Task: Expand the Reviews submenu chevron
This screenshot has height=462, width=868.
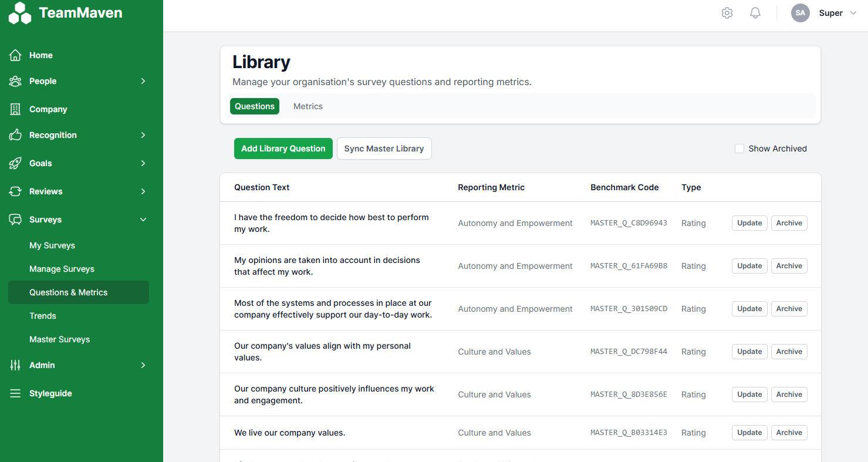Action: pyautogui.click(x=143, y=191)
